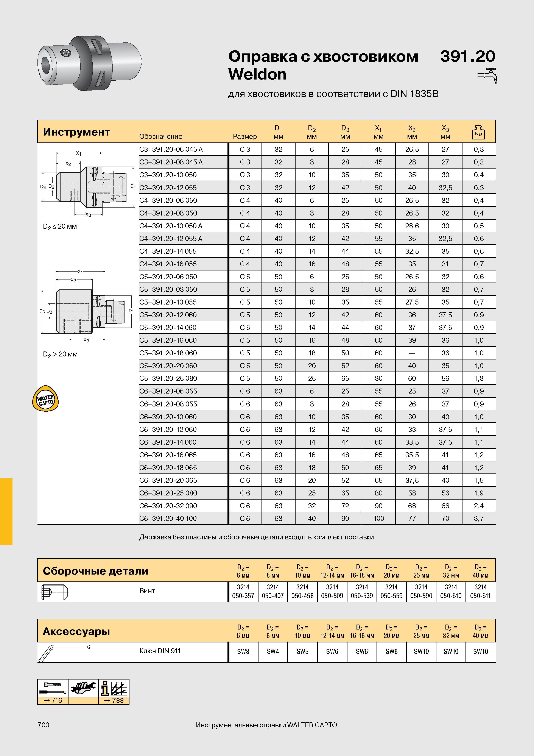Click the 'Инструмент' table heading
Image resolution: width=534 pixels, height=756 pixels.
point(76,132)
